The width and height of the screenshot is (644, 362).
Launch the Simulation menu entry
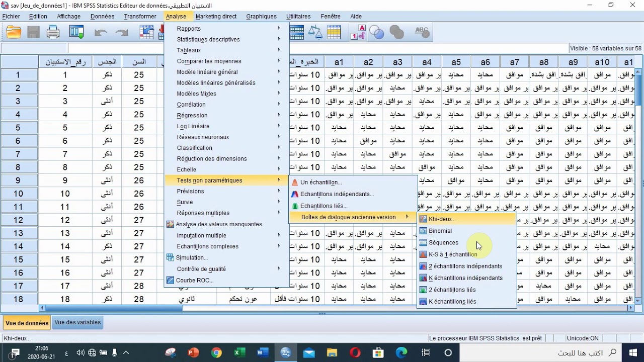click(x=226, y=257)
